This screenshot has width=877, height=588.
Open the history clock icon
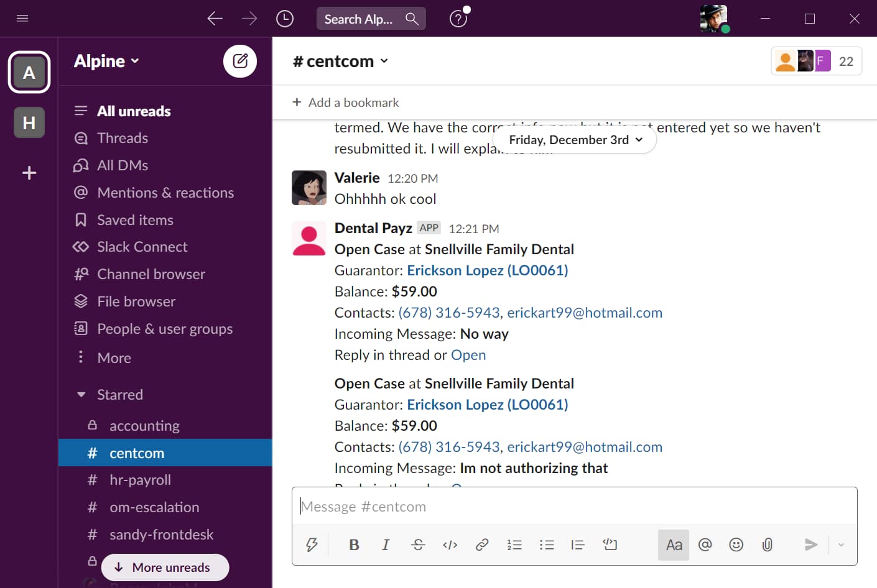284,19
